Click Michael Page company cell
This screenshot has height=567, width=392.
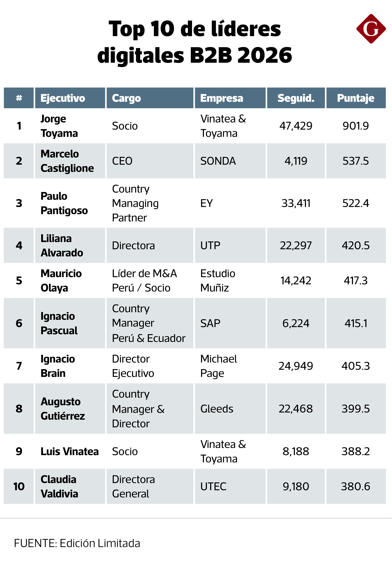219,366
